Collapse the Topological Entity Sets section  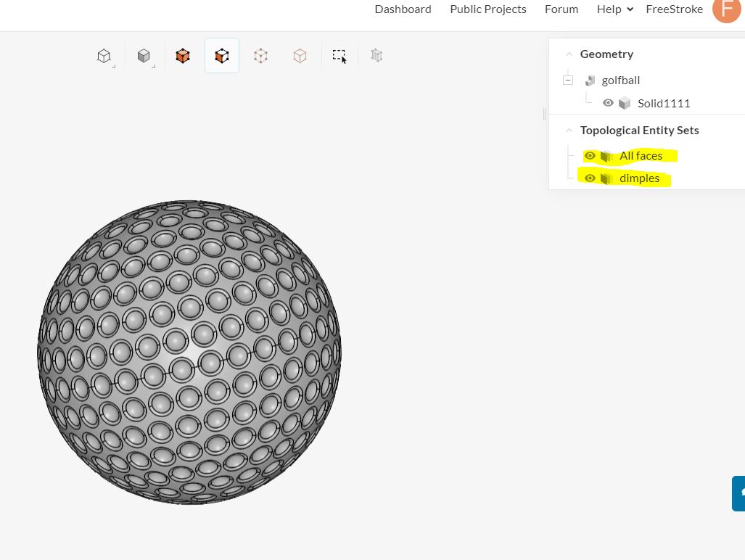click(x=569, y=130)
